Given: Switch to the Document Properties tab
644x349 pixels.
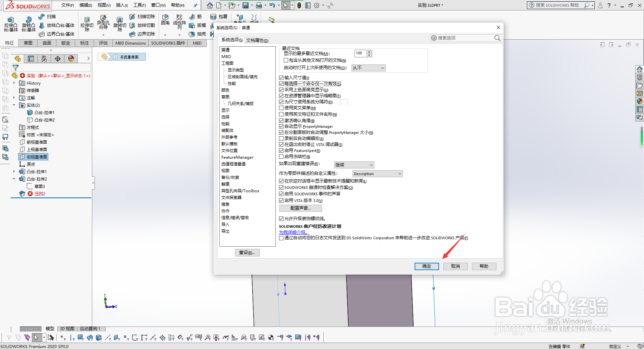Looking at the screenshot, I should [x=258, y=40].
